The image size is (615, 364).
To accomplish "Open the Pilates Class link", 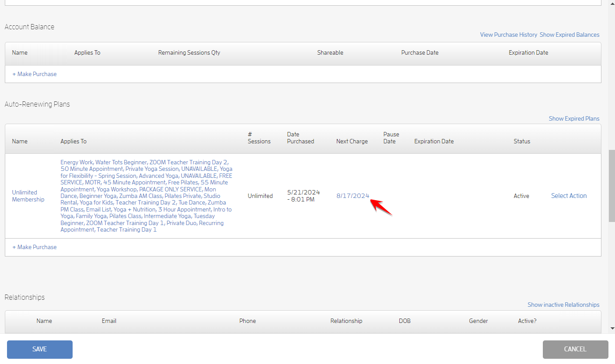I will [x=125, y=216].
